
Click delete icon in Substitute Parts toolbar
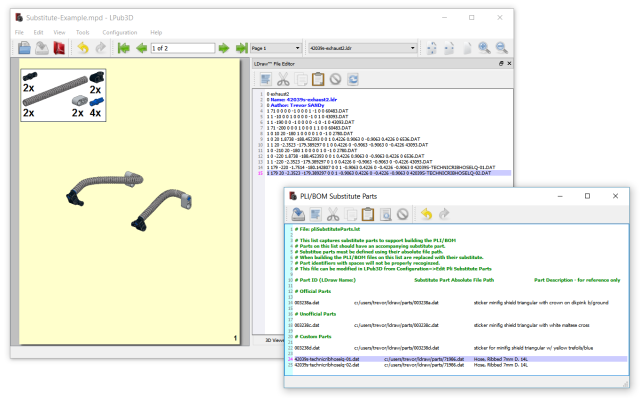[x=403, y=214]
